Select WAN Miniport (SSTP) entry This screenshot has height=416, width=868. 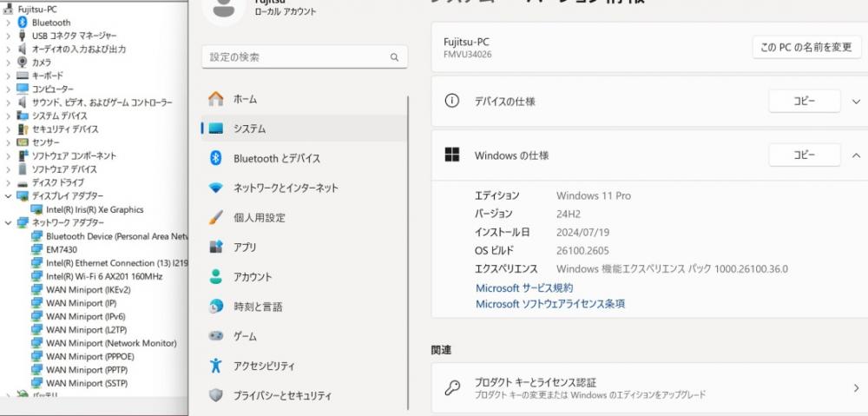coord(87,383)
